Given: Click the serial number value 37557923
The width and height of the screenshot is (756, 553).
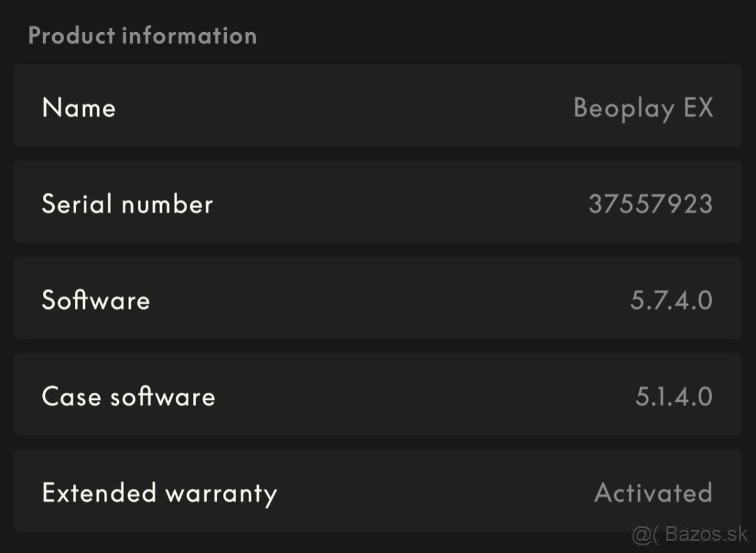Looking at the screenshot, I should (x=650, y=204).
